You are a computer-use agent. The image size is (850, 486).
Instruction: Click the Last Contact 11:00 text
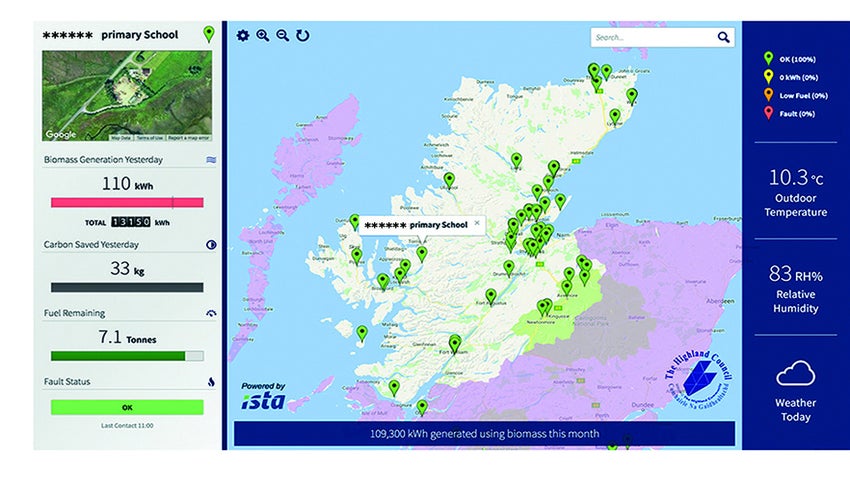(x=127, y=426)
